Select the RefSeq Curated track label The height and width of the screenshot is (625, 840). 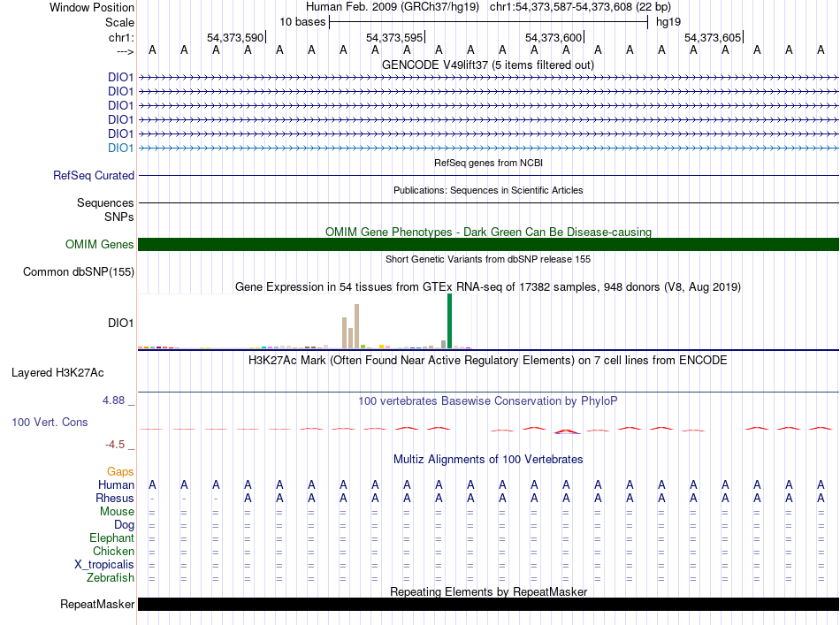[x=93, y=176]
